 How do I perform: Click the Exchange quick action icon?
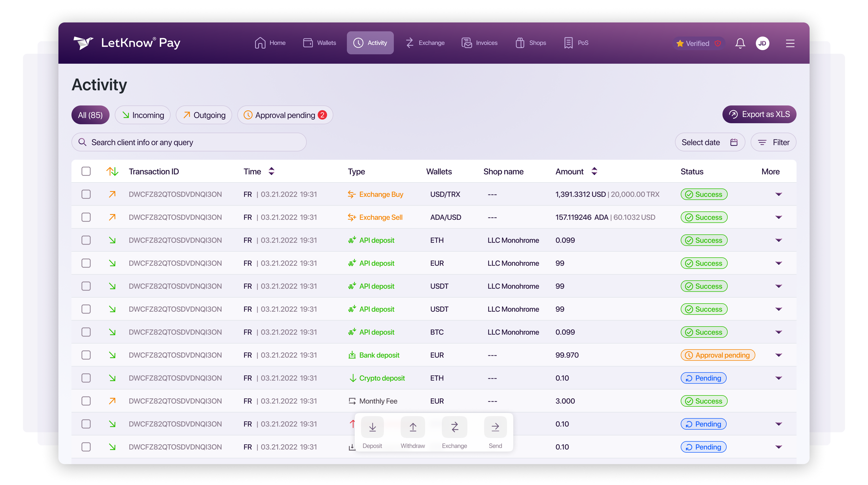pos(454,427)
